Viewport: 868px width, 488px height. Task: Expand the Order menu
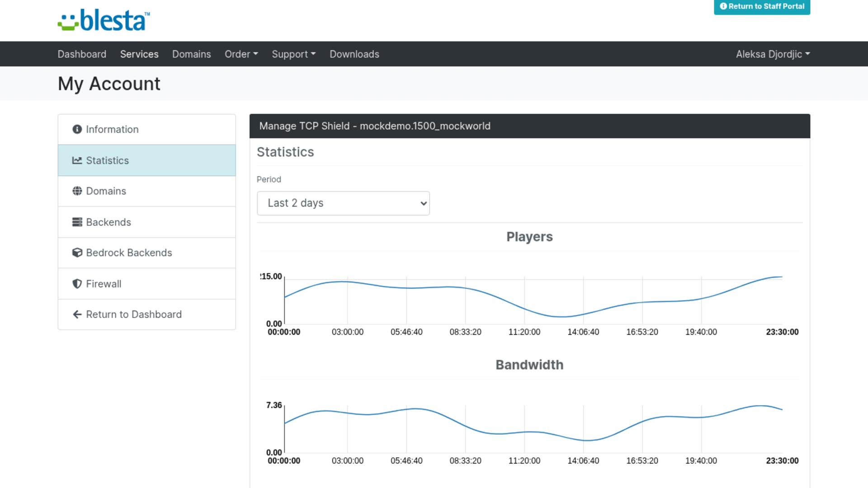point(241,54)
